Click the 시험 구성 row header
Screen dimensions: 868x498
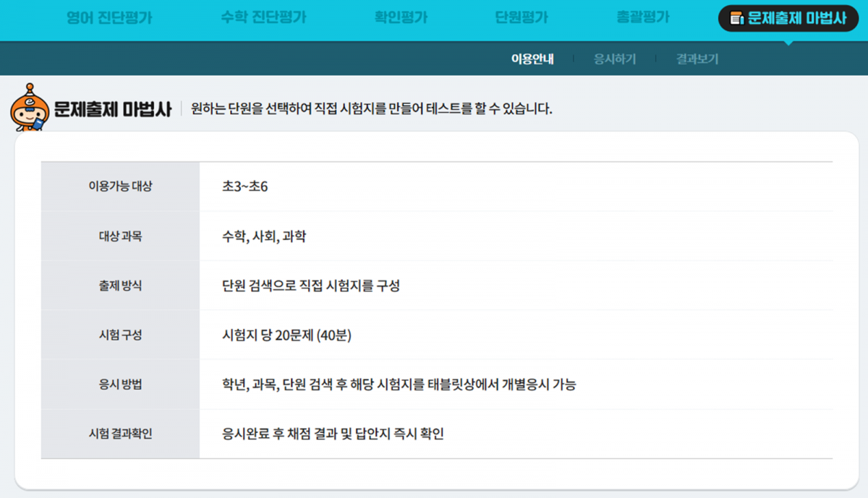coord(119,335)
